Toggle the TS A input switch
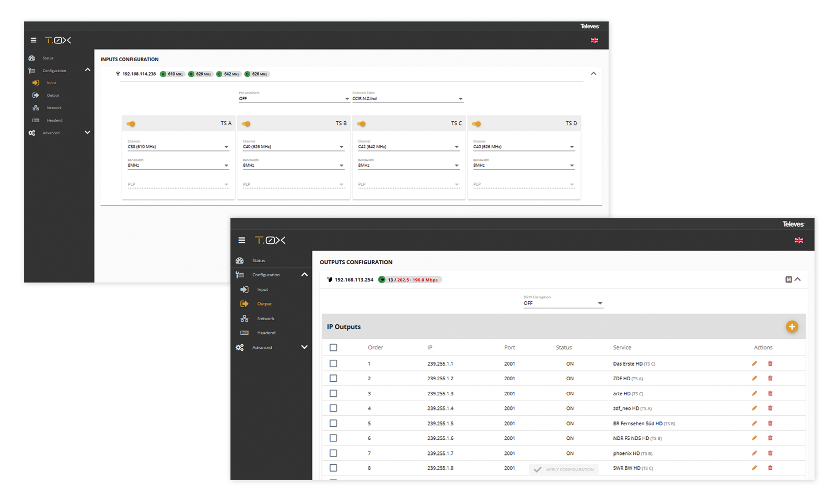This screenshot has height=504, width=836. tap(131, 124)
